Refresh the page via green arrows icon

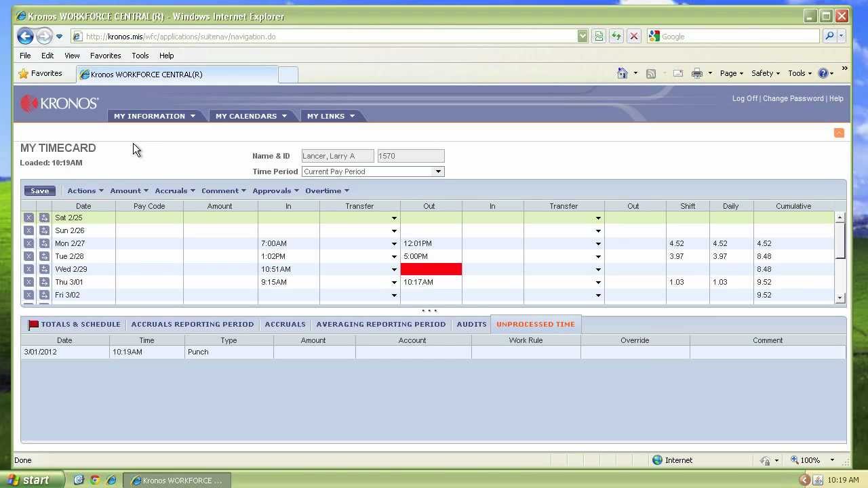pyautogui.click(x=616, y=37)
